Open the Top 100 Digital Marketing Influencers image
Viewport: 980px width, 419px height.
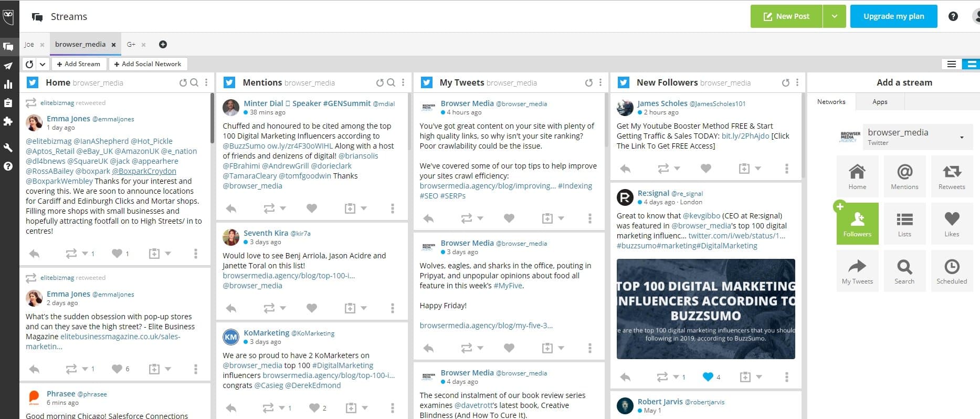[x=705, y=309]
